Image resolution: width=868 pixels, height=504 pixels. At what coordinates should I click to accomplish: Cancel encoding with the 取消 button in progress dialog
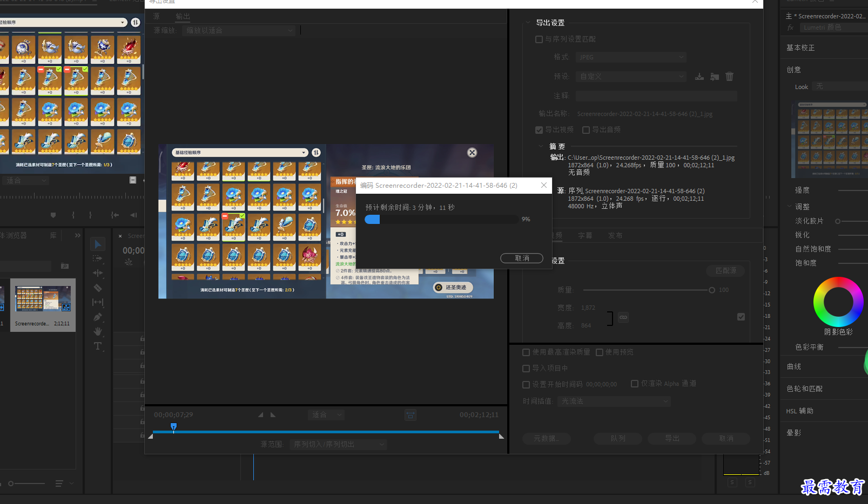522,258
